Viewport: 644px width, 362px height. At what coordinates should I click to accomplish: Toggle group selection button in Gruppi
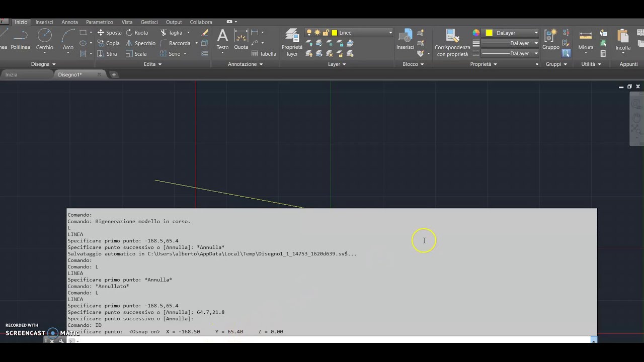tap(566, 53)
